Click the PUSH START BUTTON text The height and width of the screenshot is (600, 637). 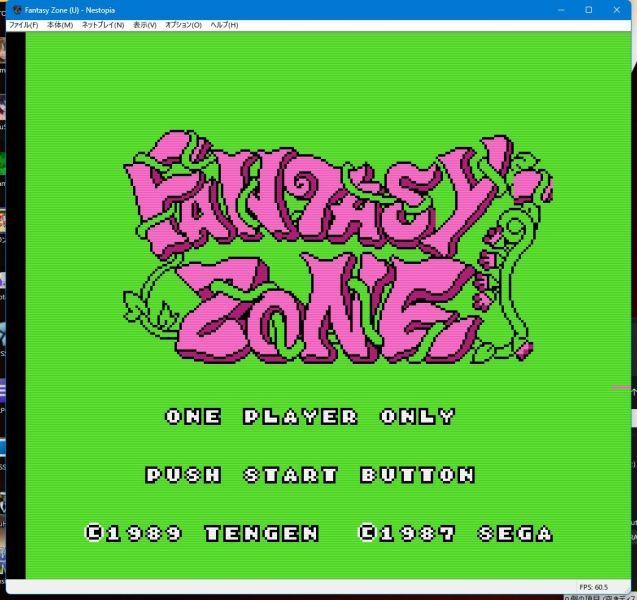point(310,475)
